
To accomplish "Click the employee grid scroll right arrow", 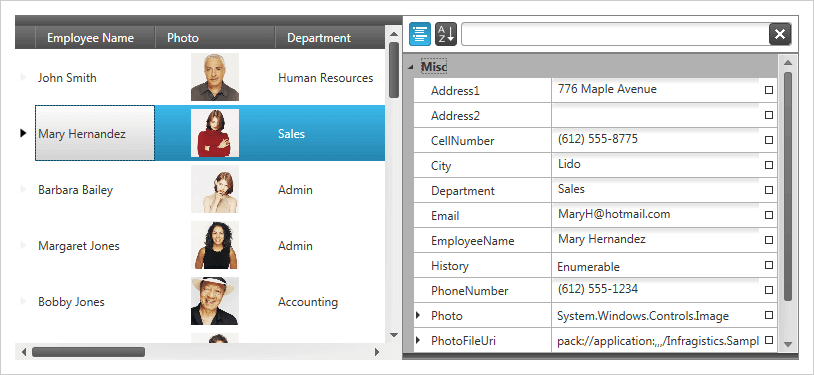I will pos(377,353).
